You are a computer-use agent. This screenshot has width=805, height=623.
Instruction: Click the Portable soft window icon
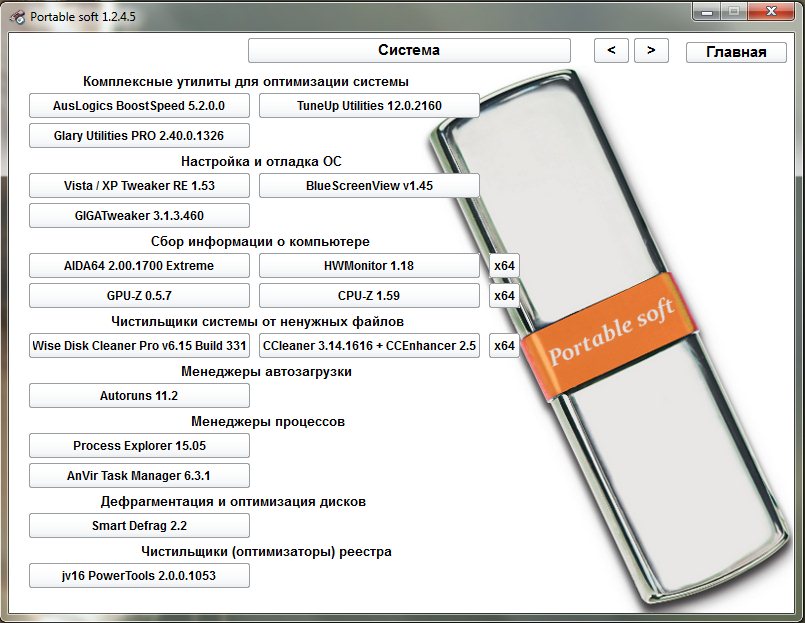point(17,17)
